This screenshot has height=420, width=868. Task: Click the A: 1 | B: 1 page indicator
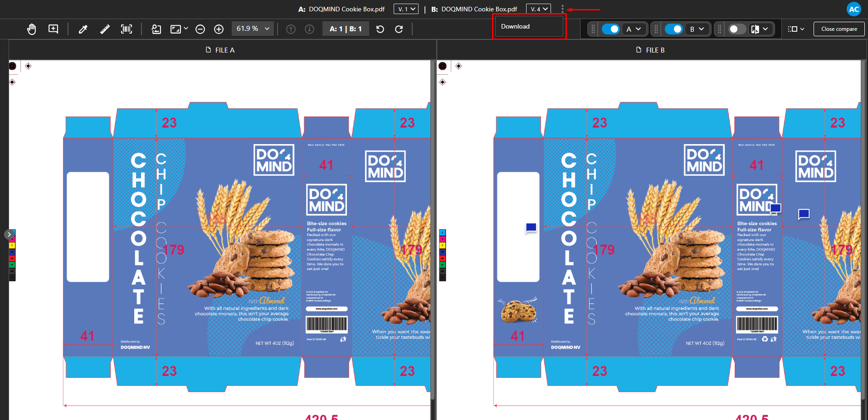[346, 29]
